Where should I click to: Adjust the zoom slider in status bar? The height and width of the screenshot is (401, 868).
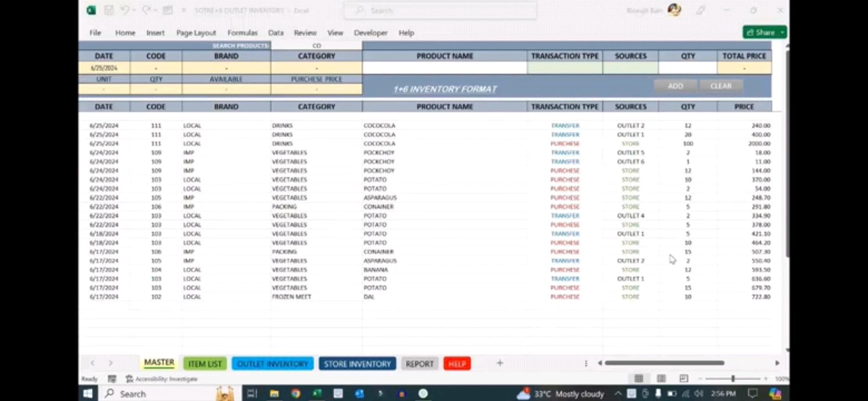pyautogui.click(x=733, y=379)
